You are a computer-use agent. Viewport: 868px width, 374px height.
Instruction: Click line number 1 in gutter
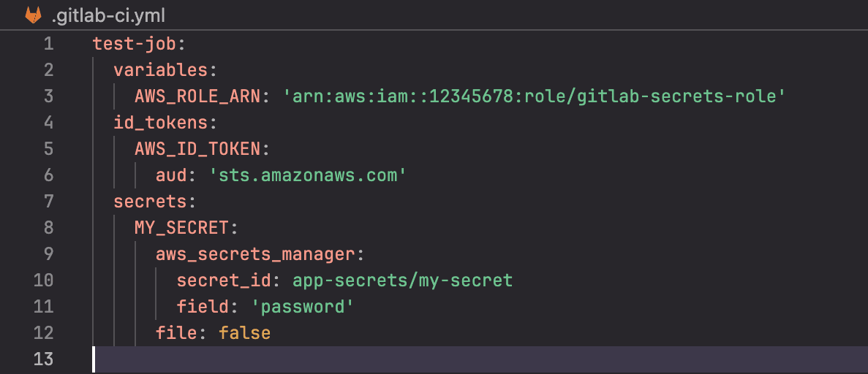tap(49, 44)
